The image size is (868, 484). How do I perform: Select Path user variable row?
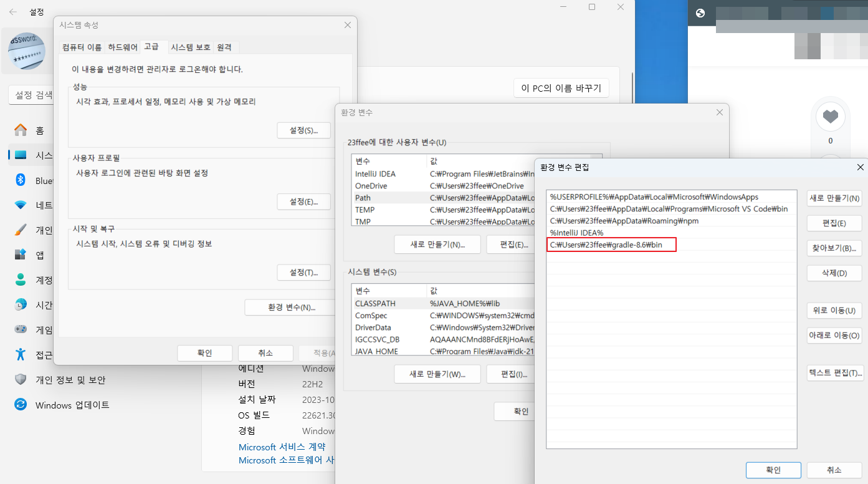click(443, 198)
